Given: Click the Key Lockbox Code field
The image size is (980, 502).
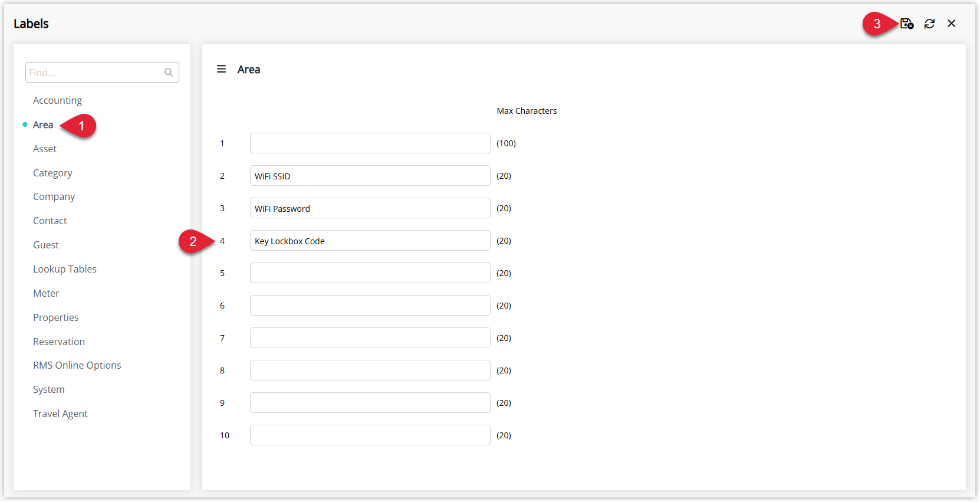Looking at the screenshot, I should [370, 241].
